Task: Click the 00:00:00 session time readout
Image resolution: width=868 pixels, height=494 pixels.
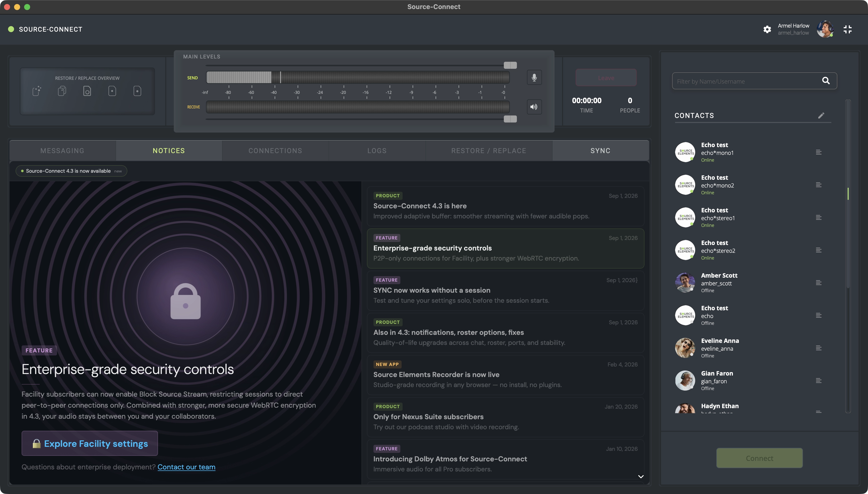Action: point(587,100)
